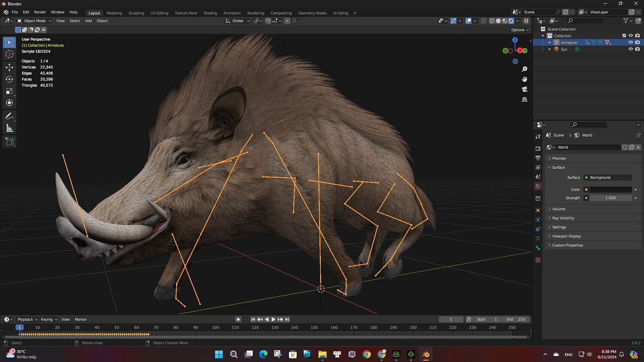This screenshot has width=644, height=362.
Task: Hide Armature in viewport via eye icon
Action: [x=631, y=43]
